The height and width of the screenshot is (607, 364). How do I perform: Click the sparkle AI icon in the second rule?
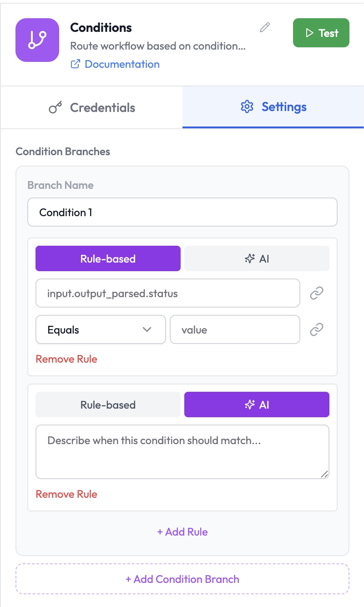[x=249, y=404]
